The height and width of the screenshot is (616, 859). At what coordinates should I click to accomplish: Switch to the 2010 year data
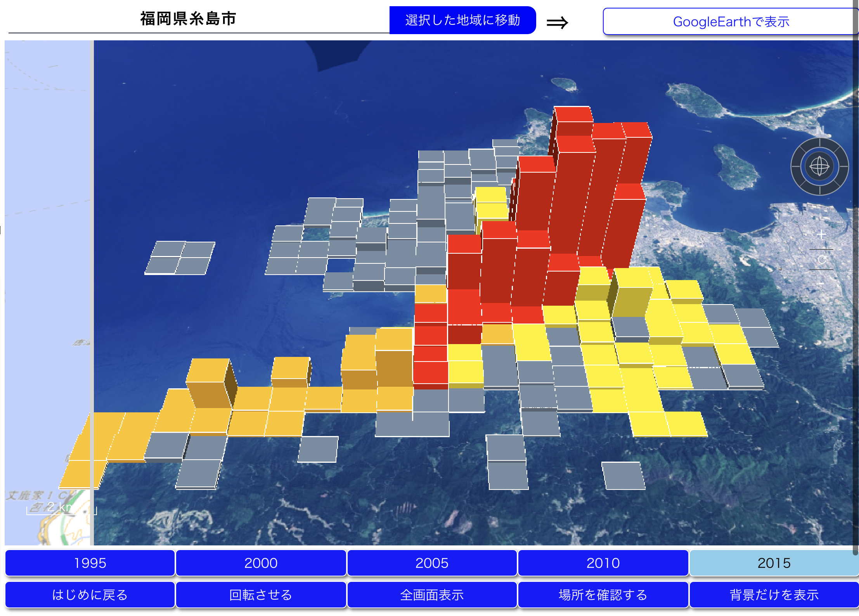pos(603,563)
